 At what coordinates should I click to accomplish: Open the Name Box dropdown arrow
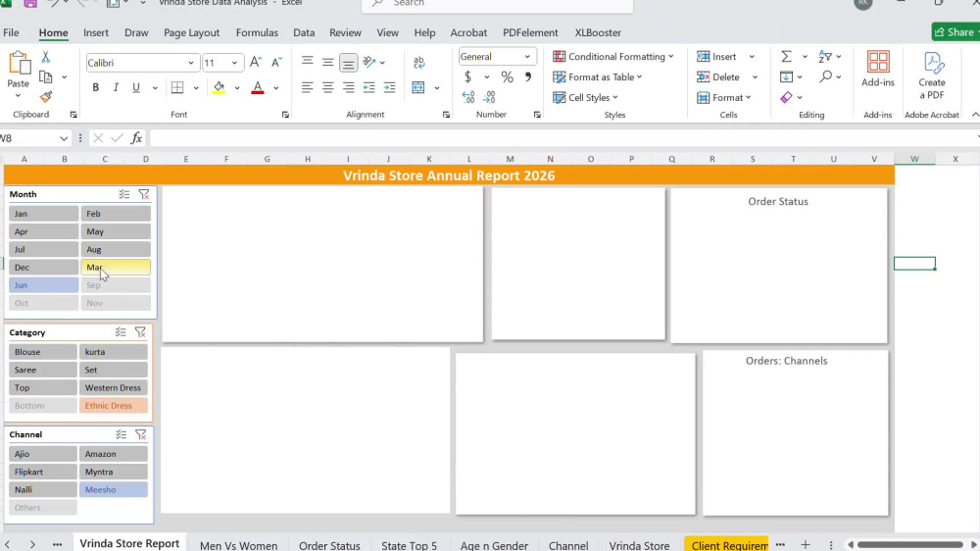64,138
